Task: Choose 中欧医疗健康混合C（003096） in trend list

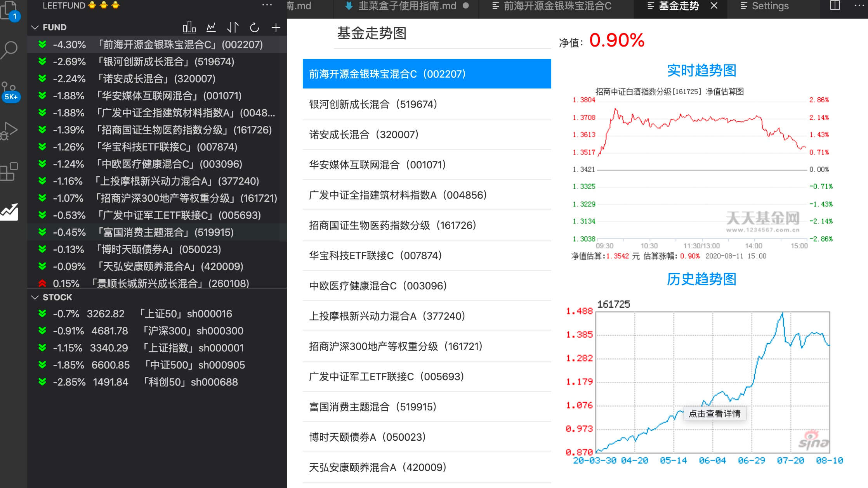Action: pyautogui.click(x=427, y=286)
